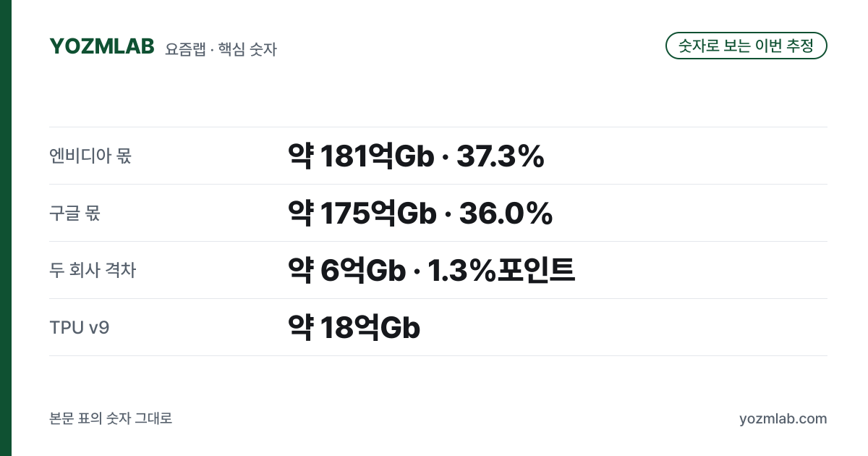Click the 37.3% share value
The width and height of the screenshot is (868, 456).
click(x=500, y=156)
